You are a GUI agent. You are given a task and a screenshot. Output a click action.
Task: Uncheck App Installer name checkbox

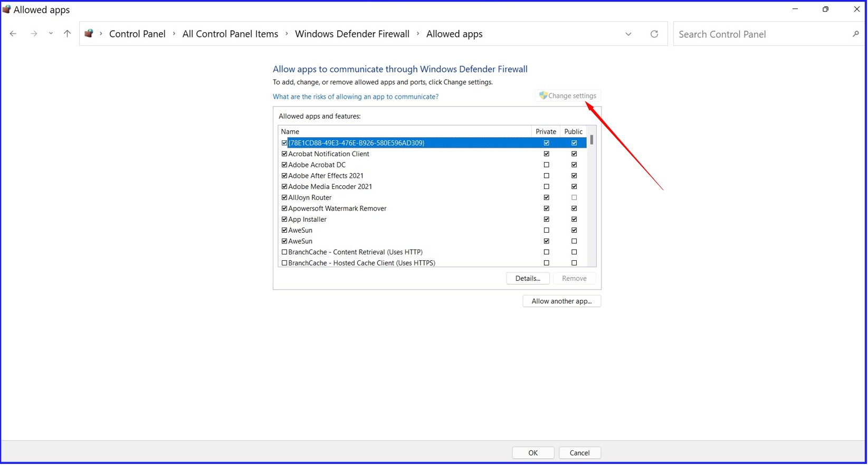coord(284,220)
